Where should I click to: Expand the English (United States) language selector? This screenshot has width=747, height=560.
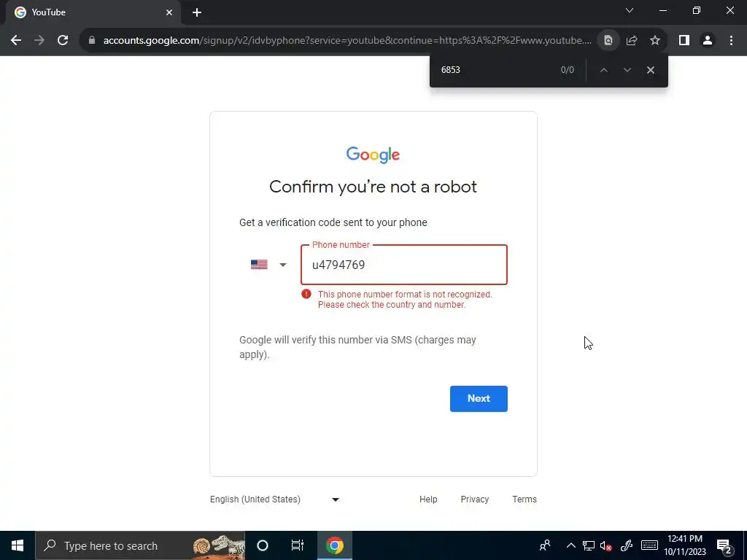[274, 499]
